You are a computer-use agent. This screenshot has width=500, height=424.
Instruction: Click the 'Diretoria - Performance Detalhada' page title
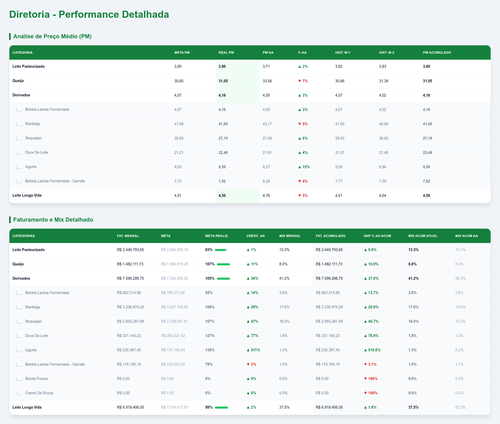89,14
